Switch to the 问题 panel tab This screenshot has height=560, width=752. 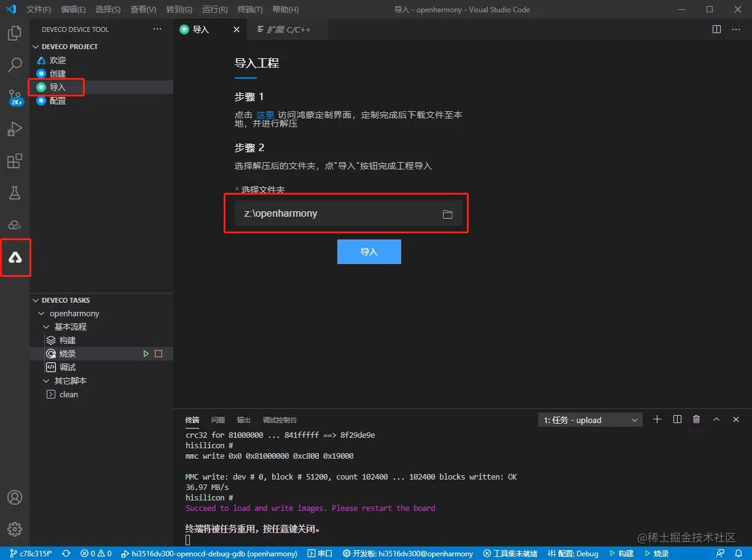tap(218, 420)
